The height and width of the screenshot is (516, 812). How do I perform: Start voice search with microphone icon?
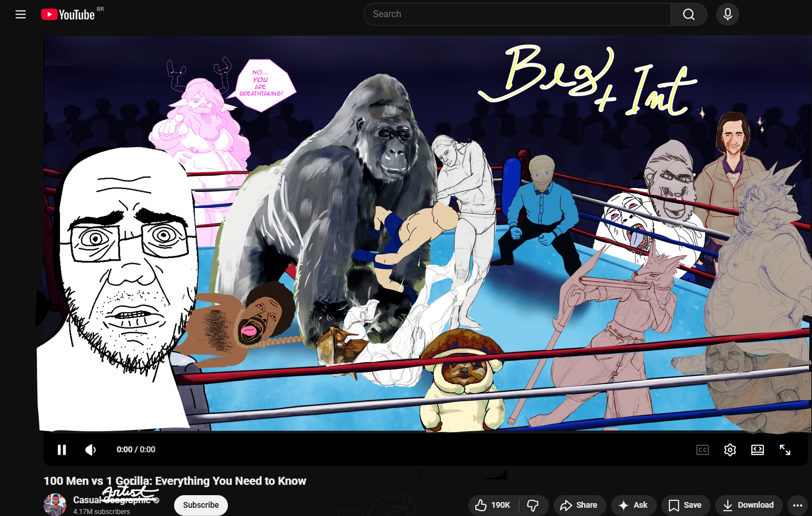pos(727,14)
